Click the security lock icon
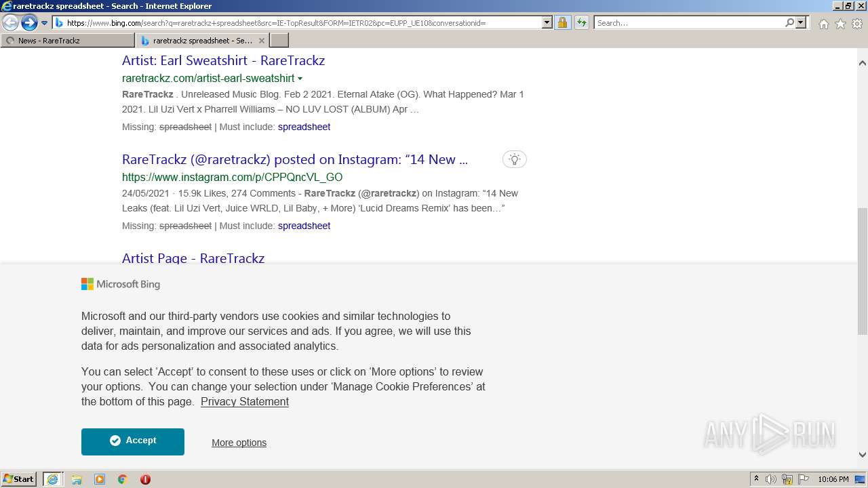Image resolution: width=868 pixels, height=488 pixels. (562, 22)
